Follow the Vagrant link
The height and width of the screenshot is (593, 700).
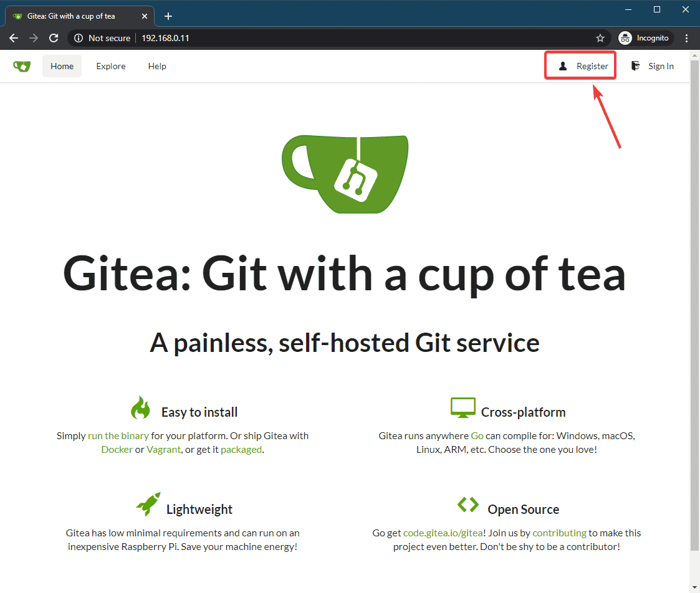[163, 450]
